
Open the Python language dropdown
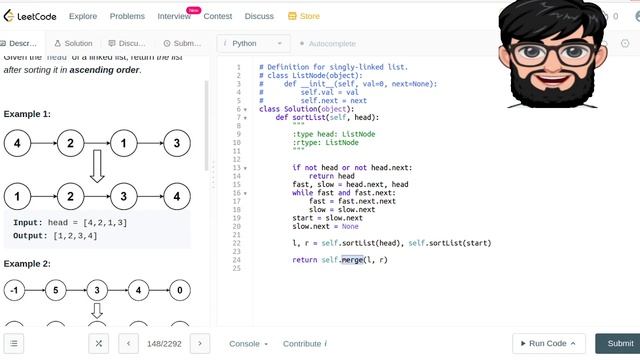point(253,43)
